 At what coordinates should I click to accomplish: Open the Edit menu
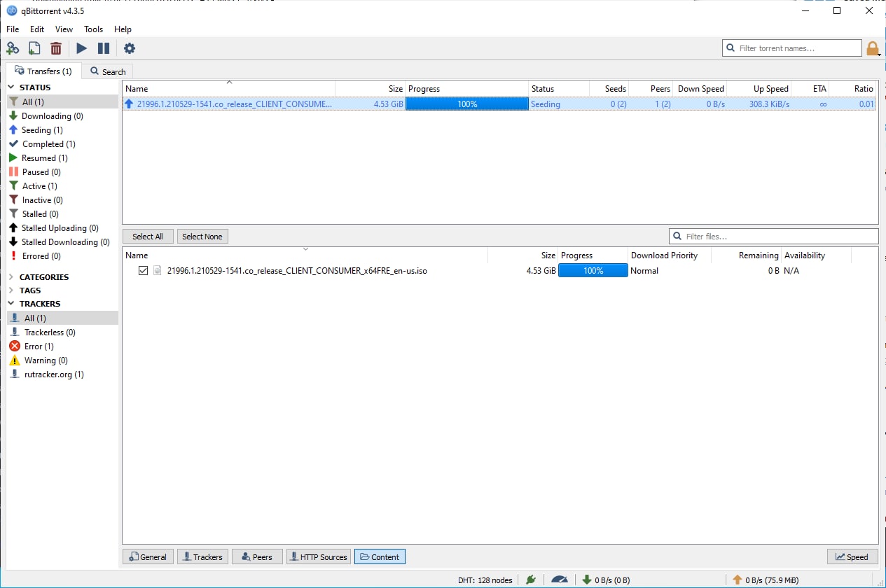pos(37,29)
